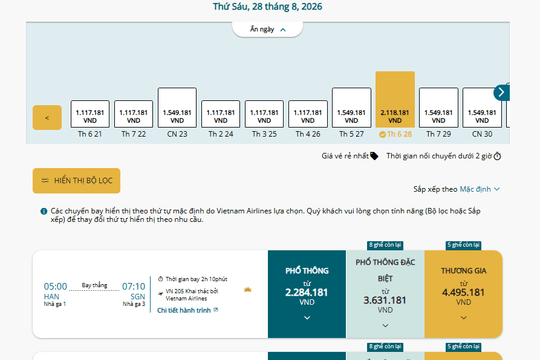Go to previous dates with yellow arrow
The image size is (540, 360).
point(47,118)
